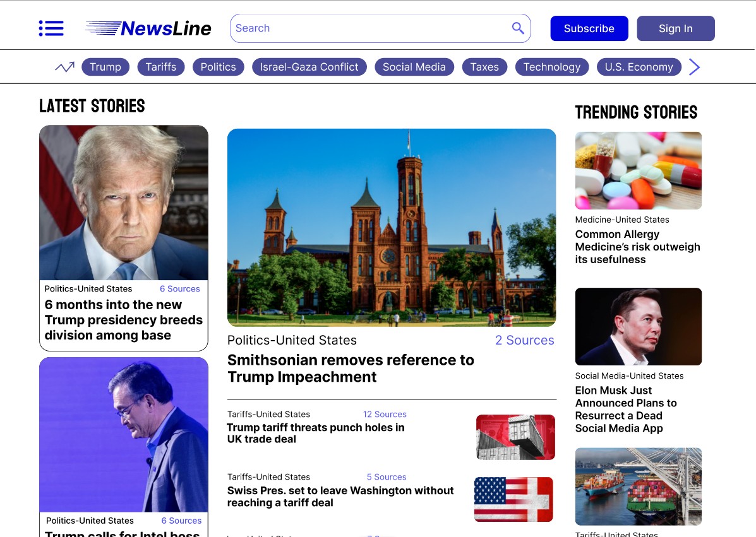
Task: Click the NewsLine logo
Action: pos(148,28)
